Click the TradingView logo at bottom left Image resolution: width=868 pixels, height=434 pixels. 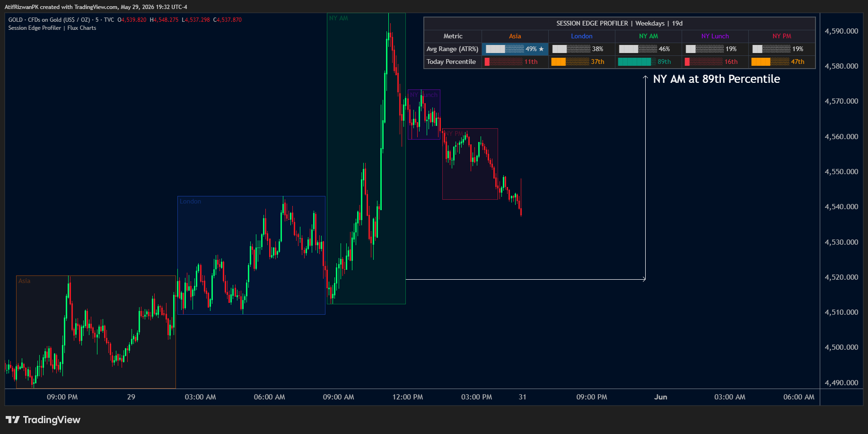(43, 420)
